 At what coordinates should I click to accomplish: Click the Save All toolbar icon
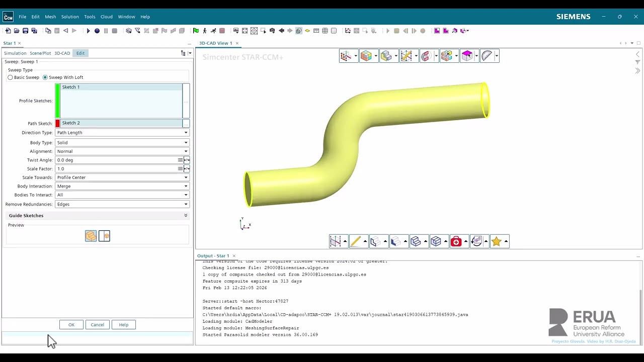[x=34, y=31]
